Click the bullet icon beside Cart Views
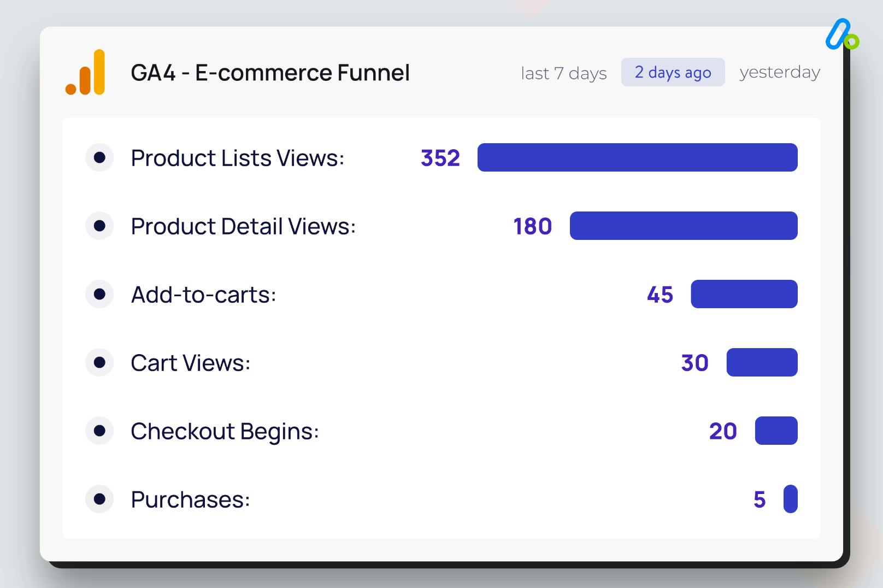This screenshot has width=883, height=588. 99,362
